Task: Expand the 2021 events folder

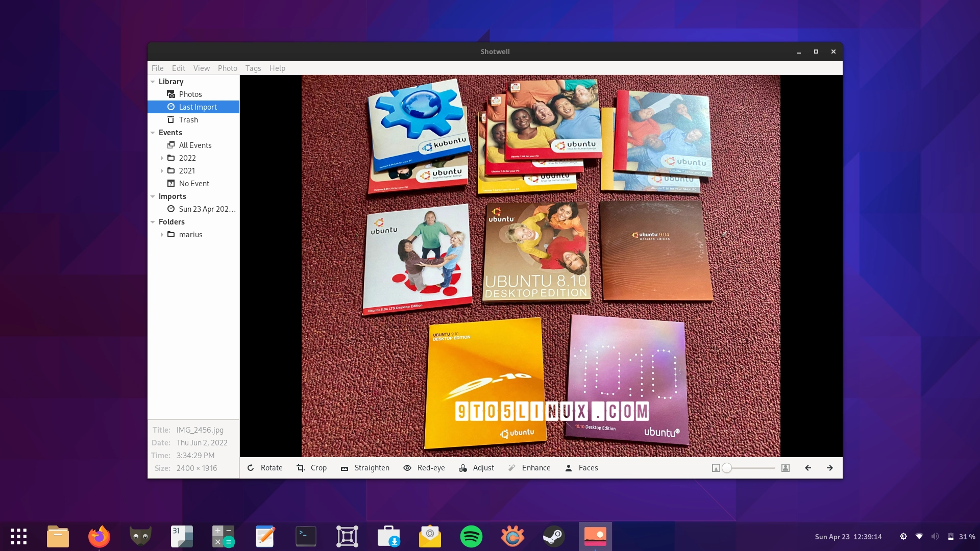Action: tap(162, 171)
